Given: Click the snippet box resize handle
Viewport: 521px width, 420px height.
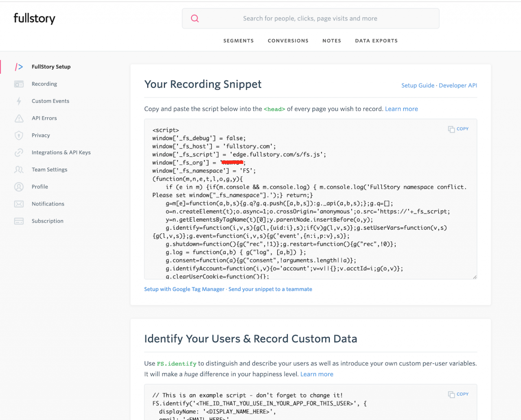Looking at the screenshot, I should [475, 277].
